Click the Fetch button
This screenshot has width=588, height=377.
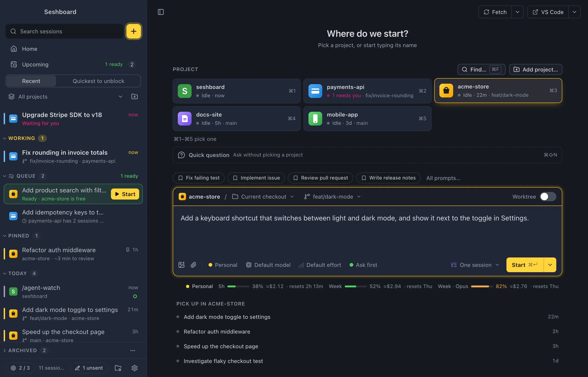click(x=495, y=12)
